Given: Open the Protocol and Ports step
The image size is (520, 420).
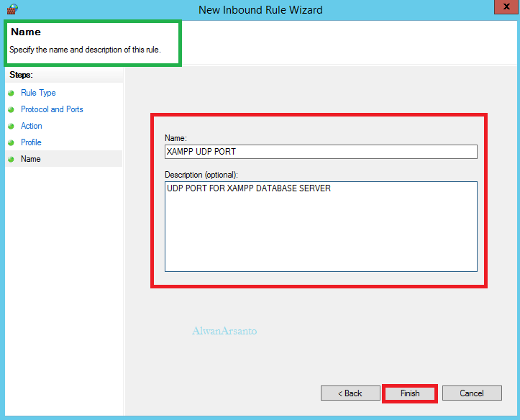Looking at the screenshot, I should tap(52, 109).
